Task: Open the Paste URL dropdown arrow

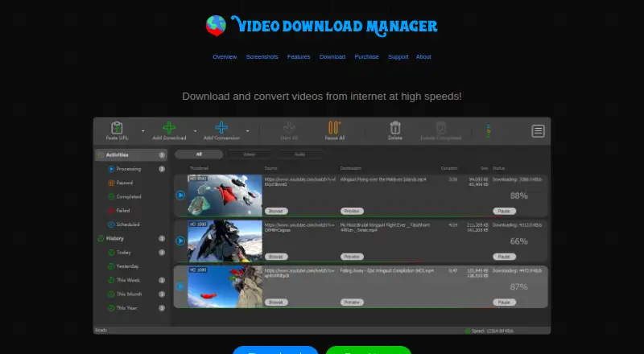Action: coord(143,131)
